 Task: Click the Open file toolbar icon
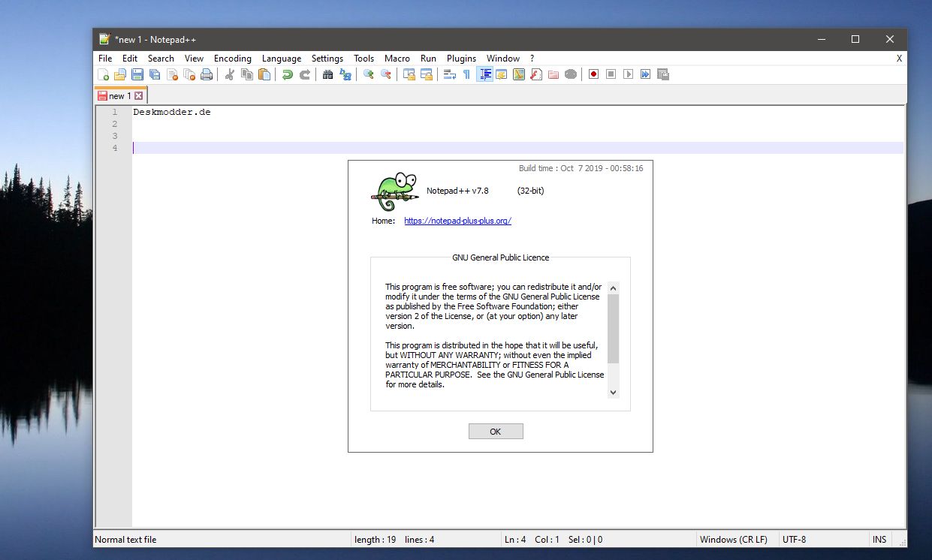pyautogui.click(x=120, y=74)
